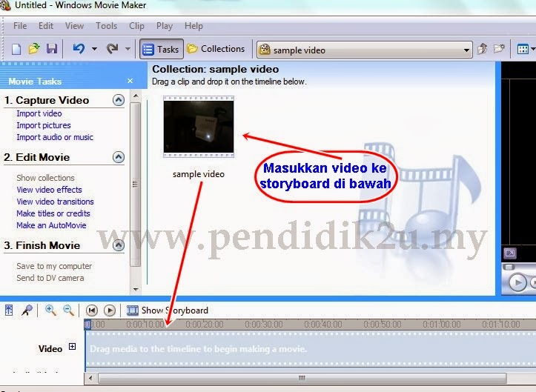Viewport: 536px width, 392px height.
Task: Collapse the Finish Movie section
Action: (x=119, y=245)
